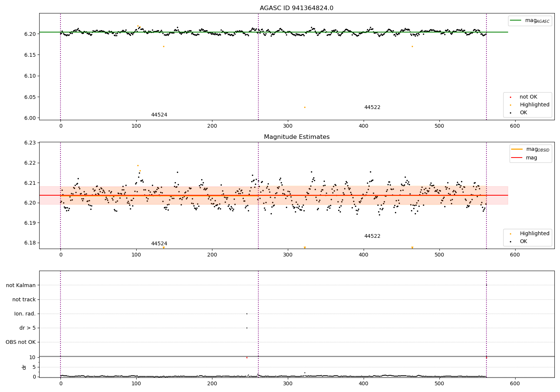Click obsid label 44524 in Magnitude Estimates plot
This screenshot has height=392, width=560.
tap(159, 244)
